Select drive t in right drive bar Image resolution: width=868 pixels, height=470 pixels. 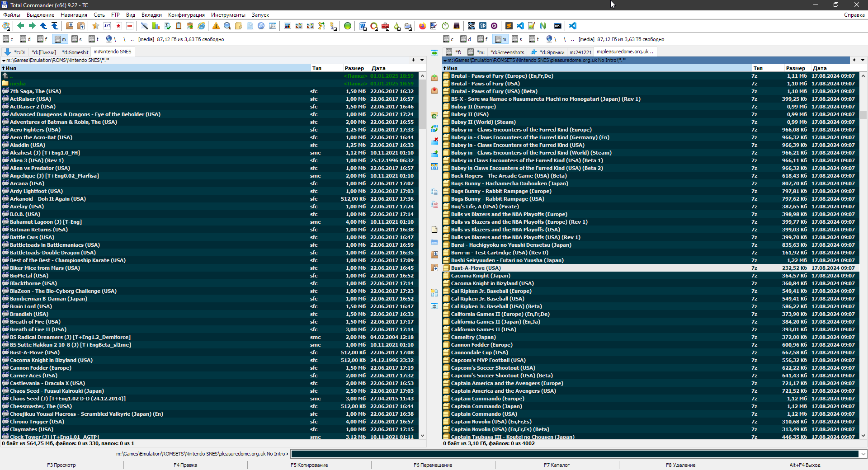tap(534, 39)
